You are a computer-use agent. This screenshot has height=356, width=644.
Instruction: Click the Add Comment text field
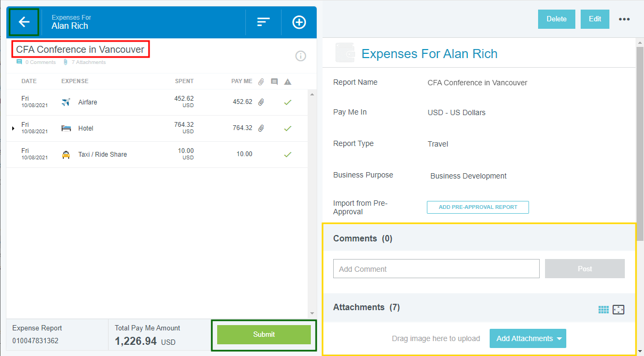point(436,269)
